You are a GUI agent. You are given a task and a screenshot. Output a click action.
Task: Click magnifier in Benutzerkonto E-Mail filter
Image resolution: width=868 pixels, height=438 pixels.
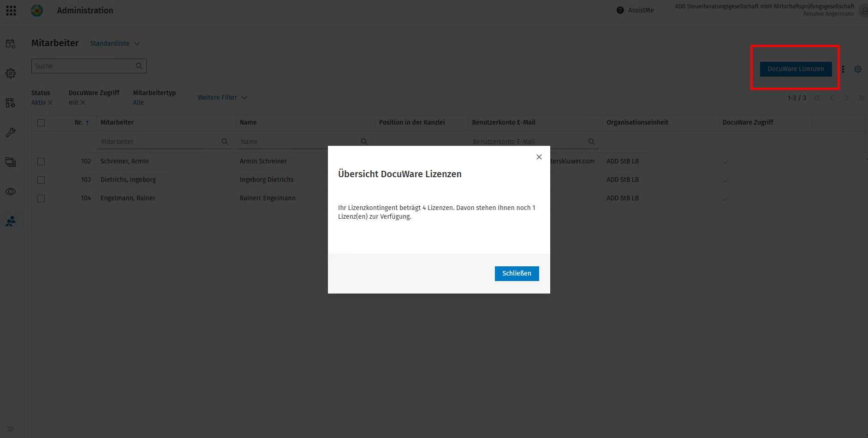(x=592, y=142)
